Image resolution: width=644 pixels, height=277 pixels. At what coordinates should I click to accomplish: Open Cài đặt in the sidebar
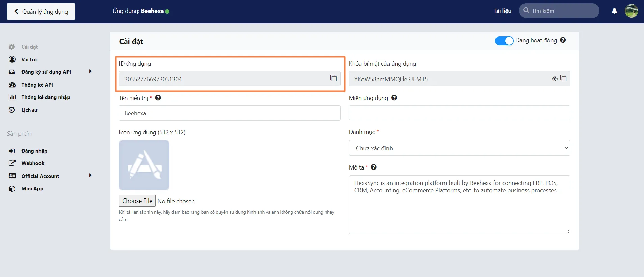click(30, 47)
